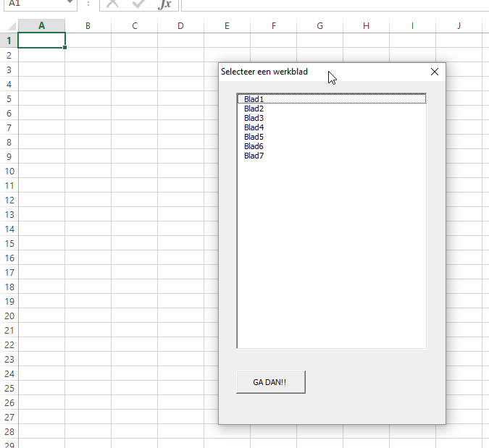
Task: Select column B header
Action: [x=88, y=26]
